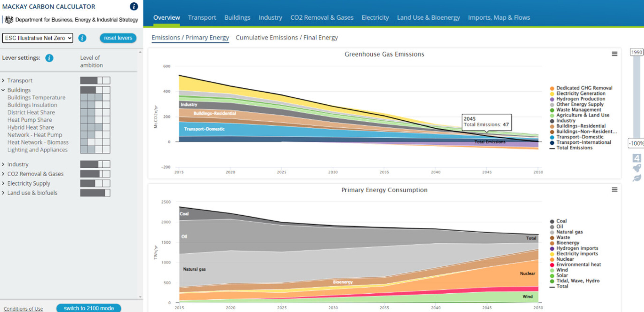This screenshot has height=312, width=644.
Task: Toggle the Transport-Domestic legend series
Action: tap(579, 137)
